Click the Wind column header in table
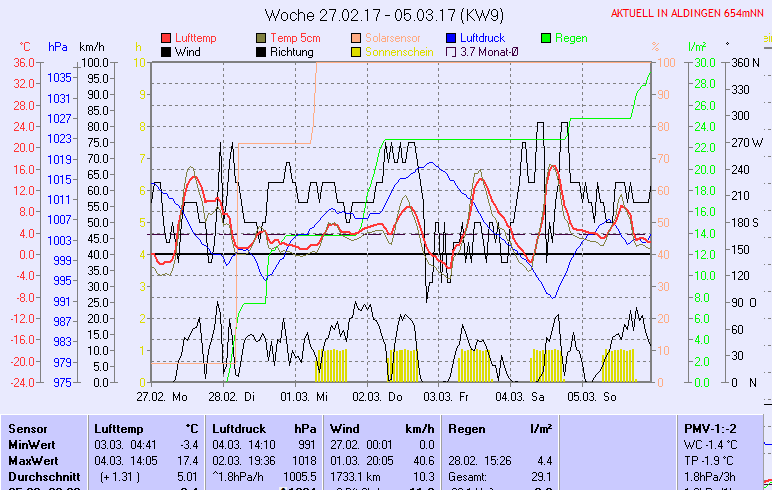The height and width of the screenshot is (490, 772). coord(343,428)
